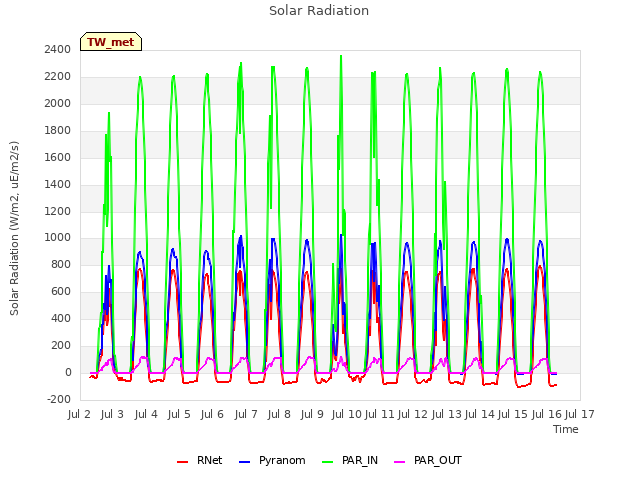
Task: Click the 2000 y-axis tick label
Action: (58, 103)
